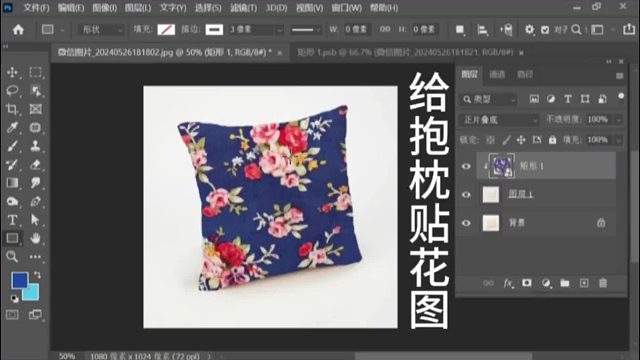Open the stroke width dropdown

[x=279, y=30]
